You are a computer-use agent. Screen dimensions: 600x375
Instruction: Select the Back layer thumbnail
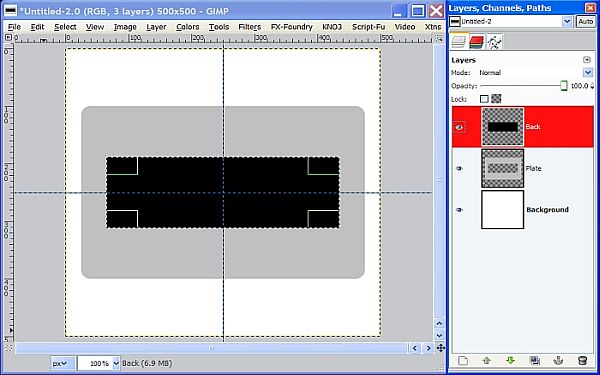(502, 127)
